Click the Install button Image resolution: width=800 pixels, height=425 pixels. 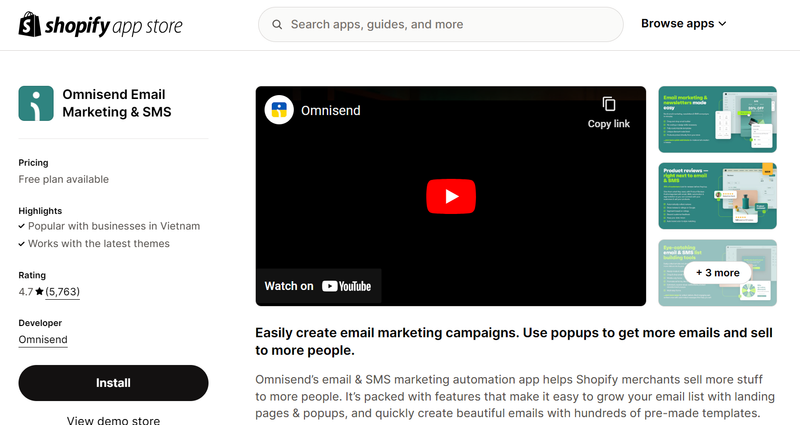(x=113, y=383)
